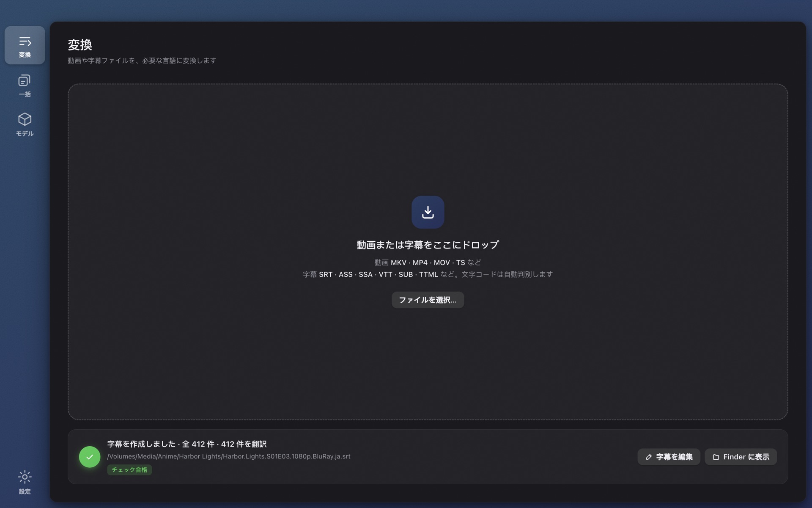
Task: Click the 動画または字幕をここにドロップ heading
Action: [428, 245]
